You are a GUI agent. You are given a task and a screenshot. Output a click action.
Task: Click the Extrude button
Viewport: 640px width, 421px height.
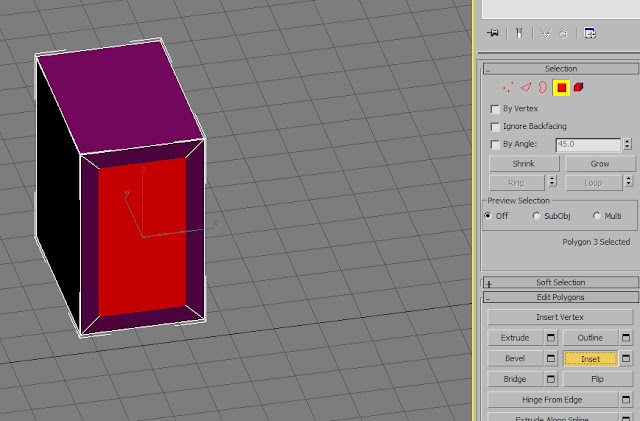[x=515, y=338]
